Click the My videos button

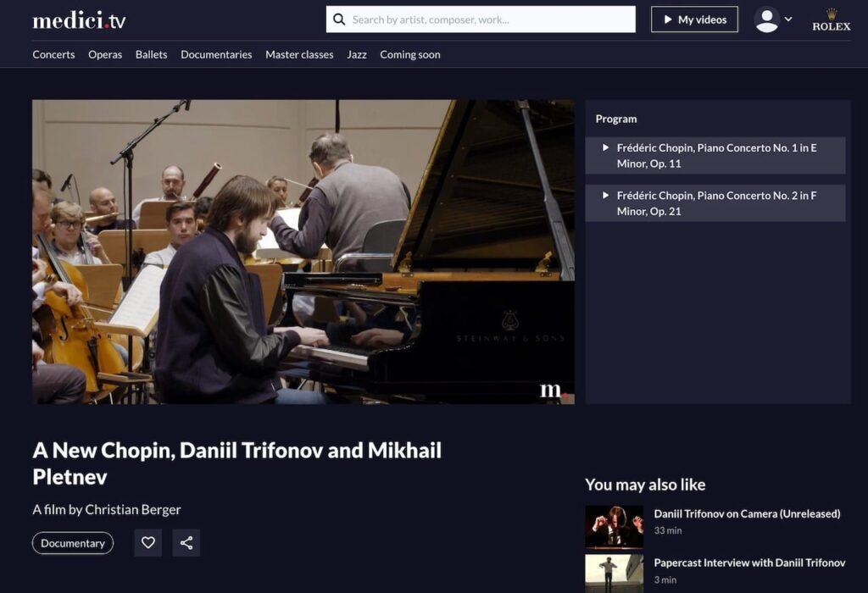click(694, 19)
